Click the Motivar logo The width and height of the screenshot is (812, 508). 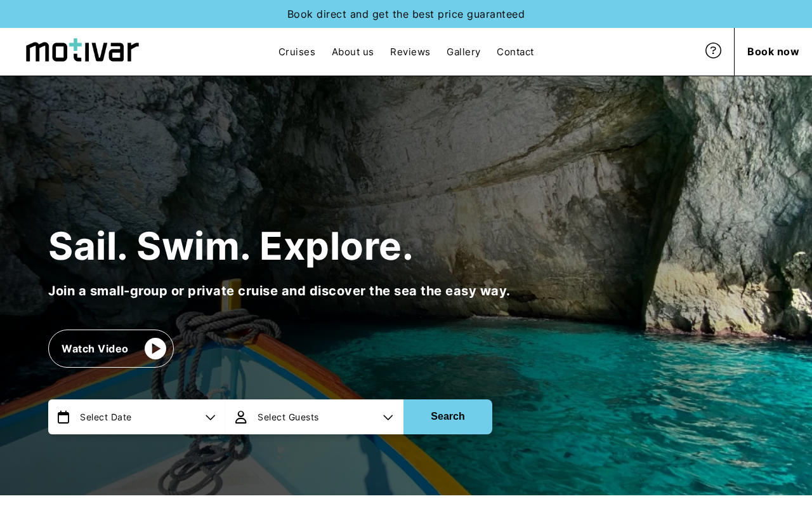tap(82, 50)
